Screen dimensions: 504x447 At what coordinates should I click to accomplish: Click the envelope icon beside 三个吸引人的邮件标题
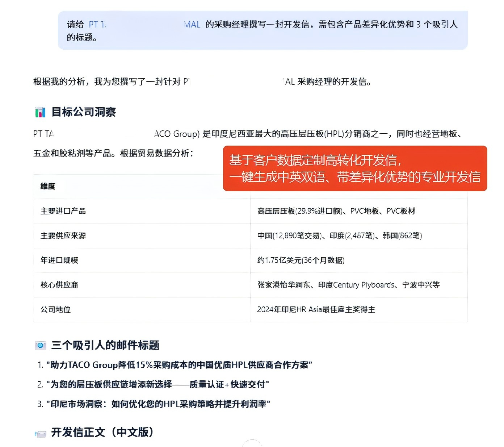(x=40, y=345)
